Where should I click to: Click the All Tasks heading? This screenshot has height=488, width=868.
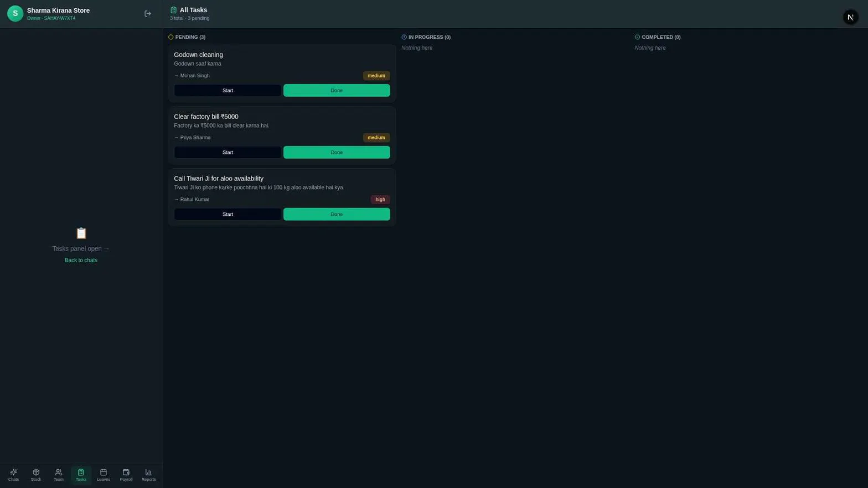[x=193, y=10]
